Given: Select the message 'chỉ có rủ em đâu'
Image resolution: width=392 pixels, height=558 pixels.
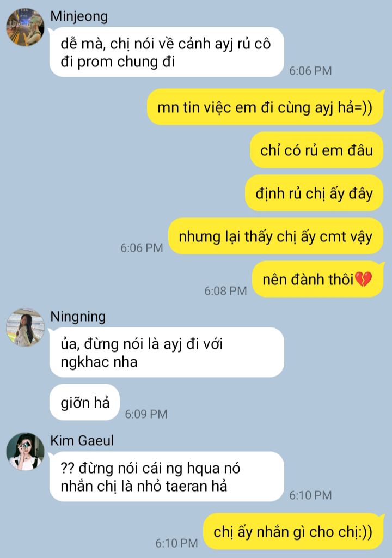Looking at the screenshot, I should (x=316, y=150).
